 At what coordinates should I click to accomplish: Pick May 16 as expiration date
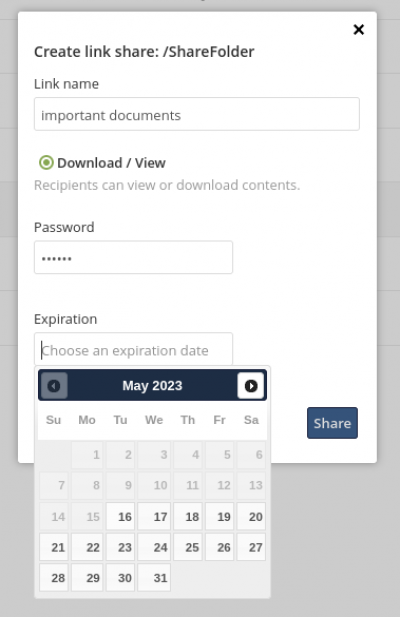click(120, 516)
